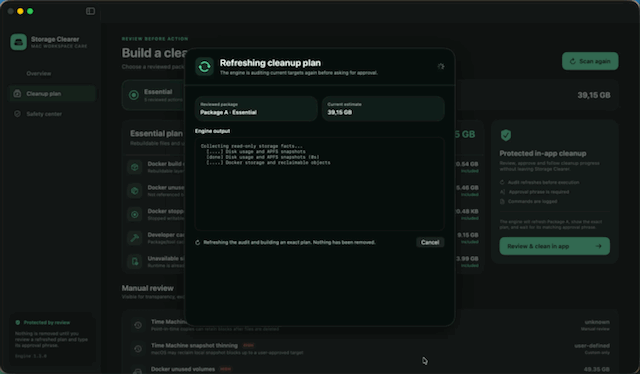Screen dimensions: 640x374
Task: Click the Audit refreshes before execution text
Action: coord(543,183)
